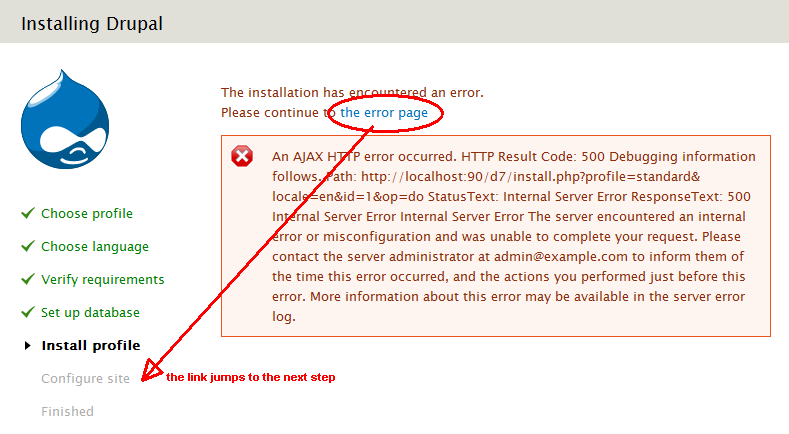Screen dimensions: 789x434
Task: Select the Choose language step
Action: click(x=95, y=247)
